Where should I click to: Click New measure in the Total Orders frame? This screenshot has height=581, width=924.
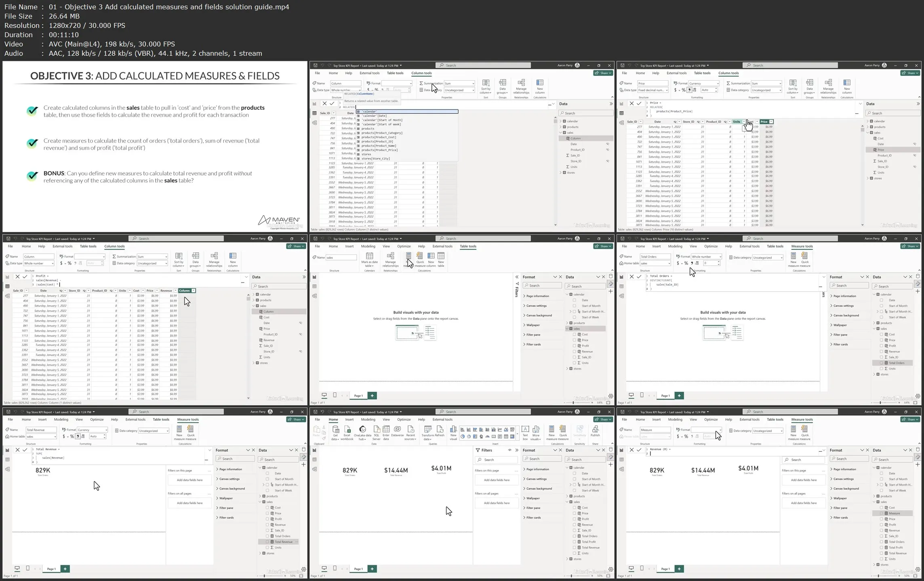pyautogui.click(x=793, y=260)
